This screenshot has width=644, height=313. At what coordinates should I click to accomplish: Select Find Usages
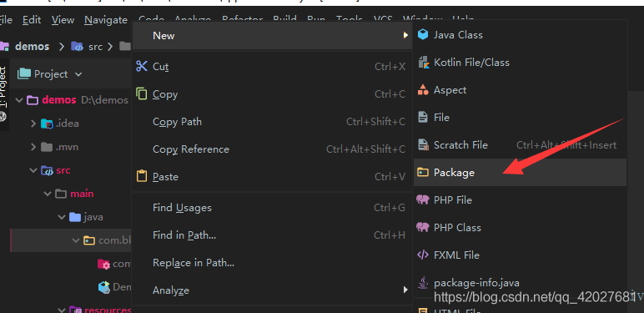pos(272,208)
